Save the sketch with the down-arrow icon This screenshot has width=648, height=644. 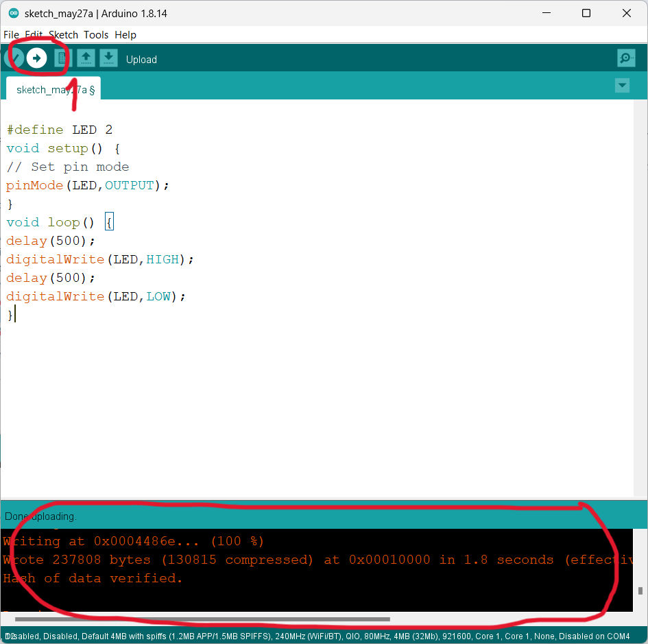(x=108, y=58)
